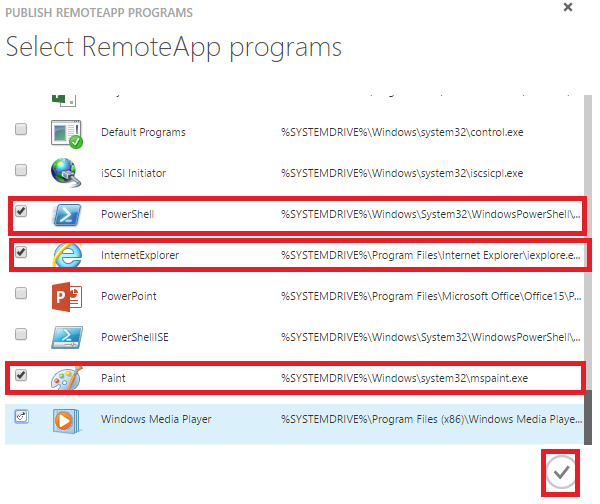Check the iSCSI Initiator checkbox
This screenshot has height=504, width=600.
(21, 170)
